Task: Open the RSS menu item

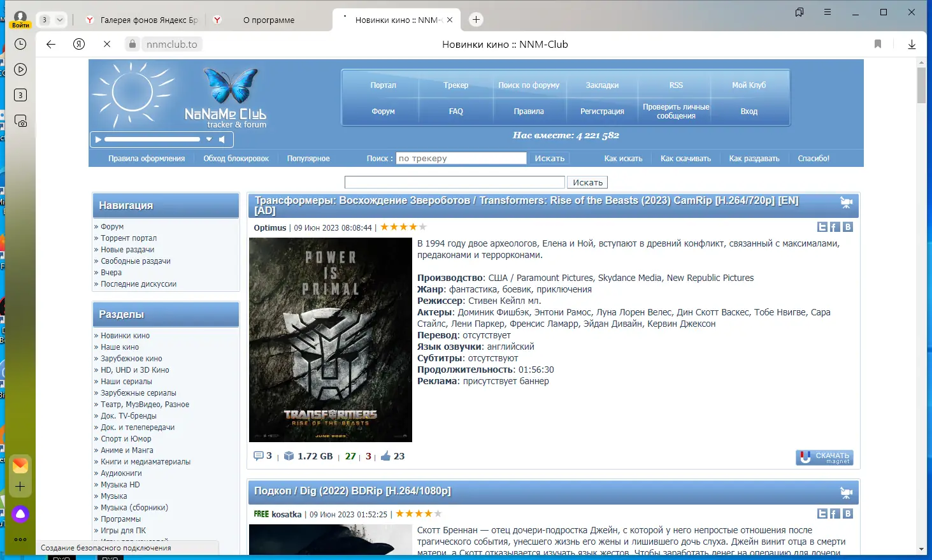Action: coord(676,85)
